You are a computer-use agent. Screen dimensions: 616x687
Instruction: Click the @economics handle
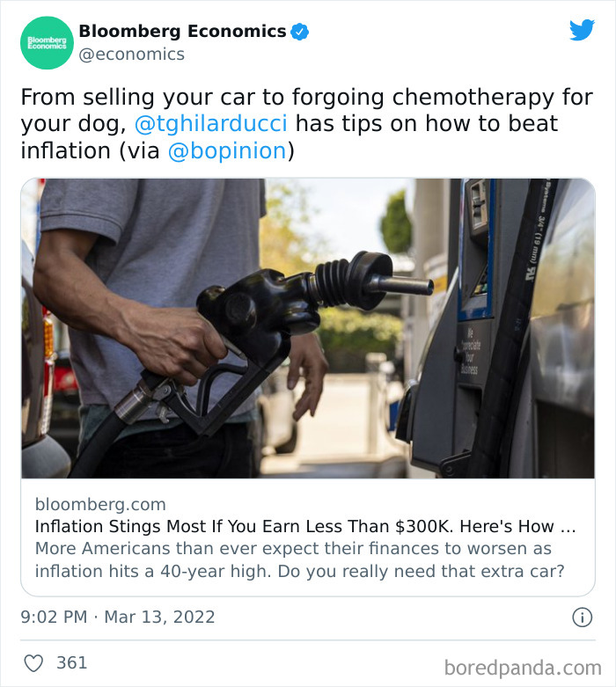click(132, 55)
